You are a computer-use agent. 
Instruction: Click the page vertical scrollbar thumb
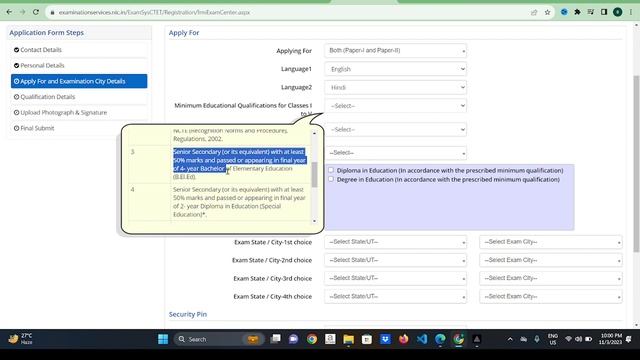[x=636, y=163]
